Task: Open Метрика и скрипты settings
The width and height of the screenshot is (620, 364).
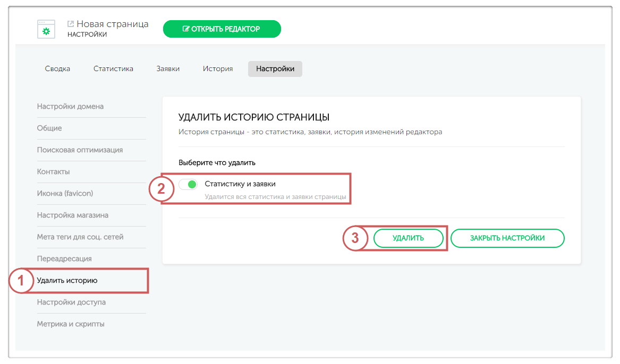Action: [x=71, y=324]
